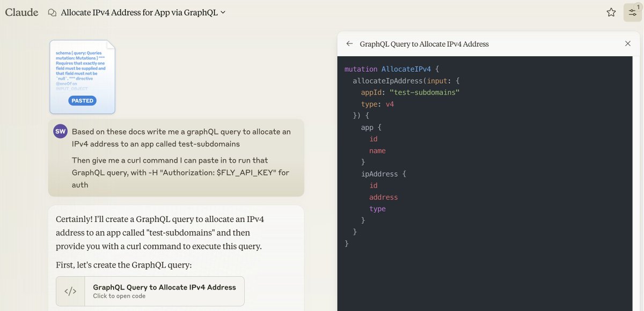Click the response text starting 'Certainly!'
This screenshot has width=644, height=311.
pos(160,233)
